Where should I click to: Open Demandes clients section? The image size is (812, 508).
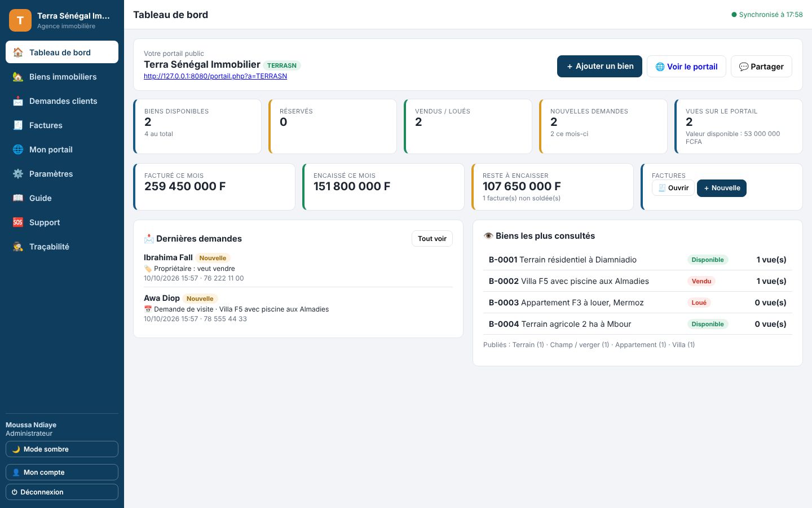pos(62,101)
